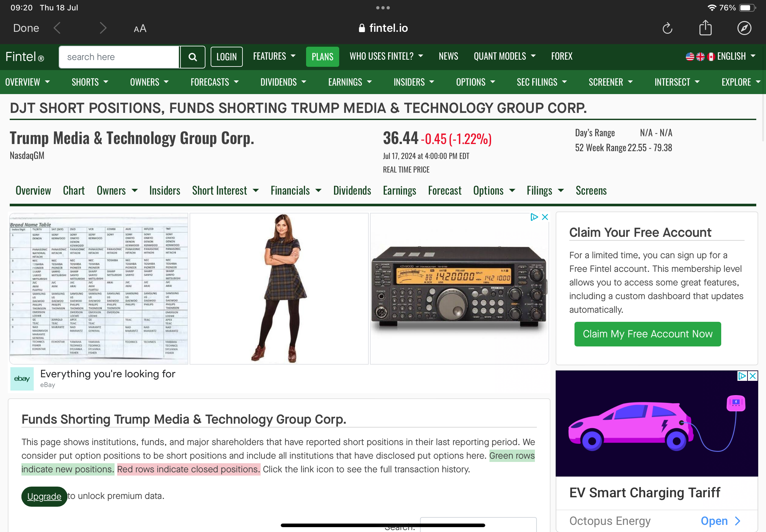766x532 pixels.
Task: Expand the OPTIONS menu in green bar
Action: [x=476, y=82]
